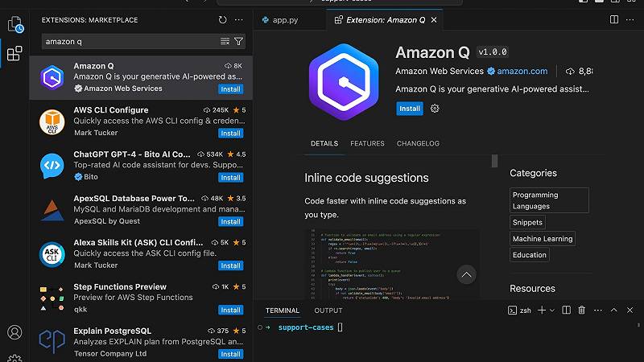
Task: Create a new terminal with plus
Action: (542, 311)
